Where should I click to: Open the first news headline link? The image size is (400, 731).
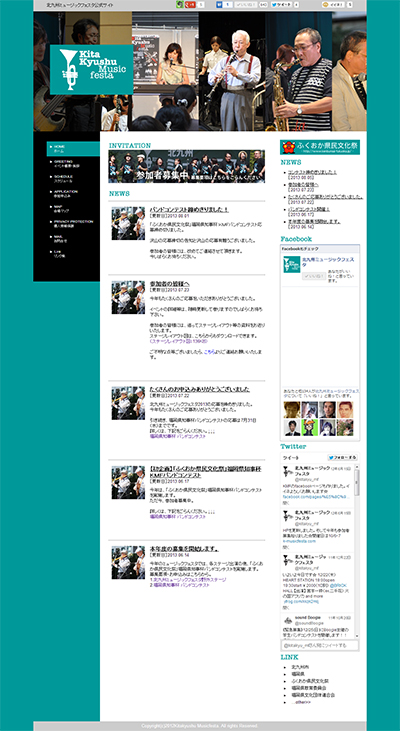click(189, 210)
